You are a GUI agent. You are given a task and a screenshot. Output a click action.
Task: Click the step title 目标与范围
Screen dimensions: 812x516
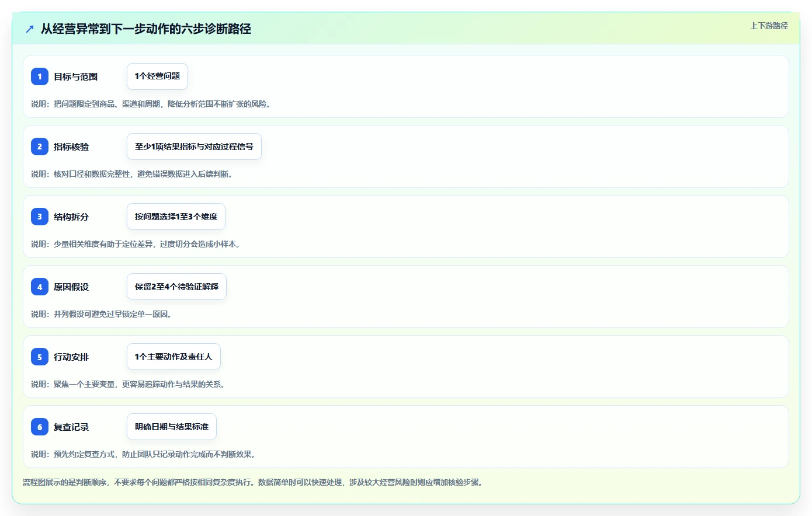point(75,76)
